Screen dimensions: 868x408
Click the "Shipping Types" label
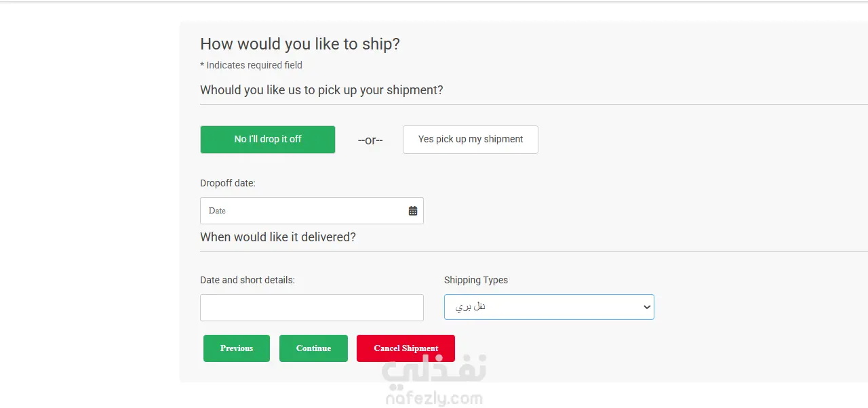pyautogui.click(x=476, y=280)
